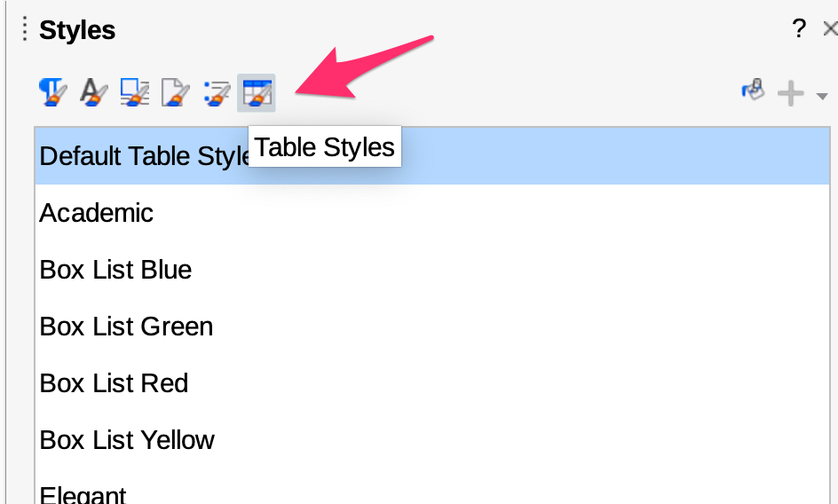Switch to Paragraph Styles
This screenshot has width=838, height=504.
coord(52,91)
